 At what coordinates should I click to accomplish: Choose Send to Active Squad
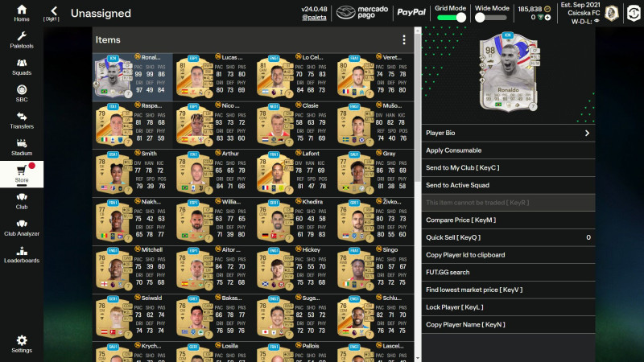[509, 185]
